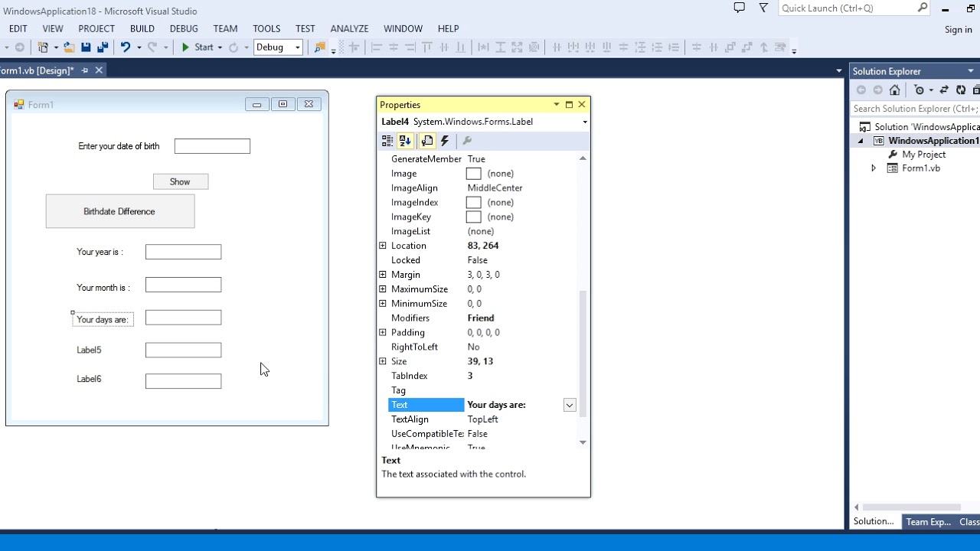Undo the last action via toolbar
This screenshot has width=980, height=551.
[x=126, y=47]
